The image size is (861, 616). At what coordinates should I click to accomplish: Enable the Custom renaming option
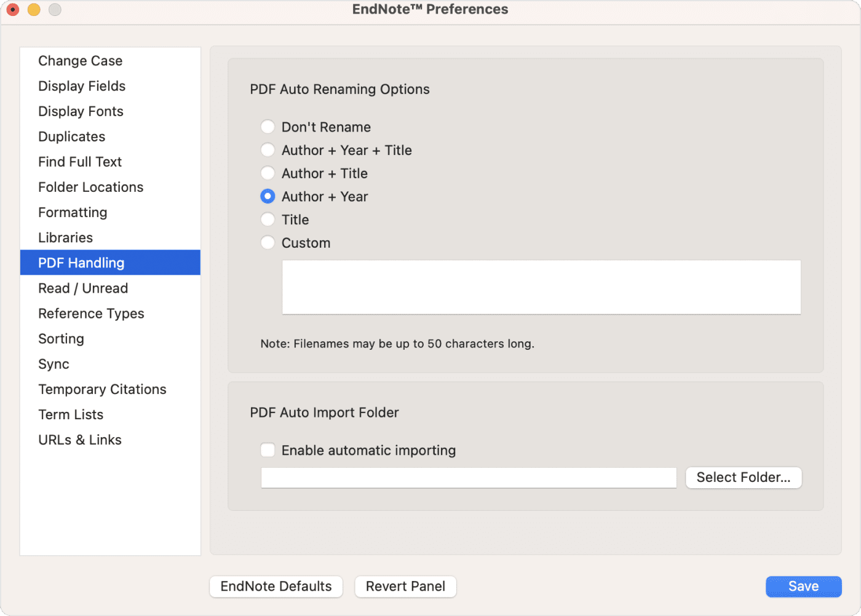point(268,242)
